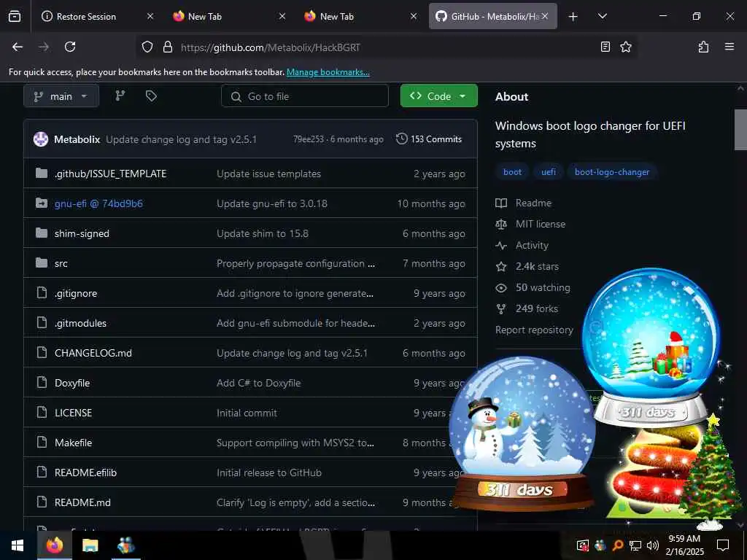
Task: Click Firefox icon in the taskbar
Action: 54,545
